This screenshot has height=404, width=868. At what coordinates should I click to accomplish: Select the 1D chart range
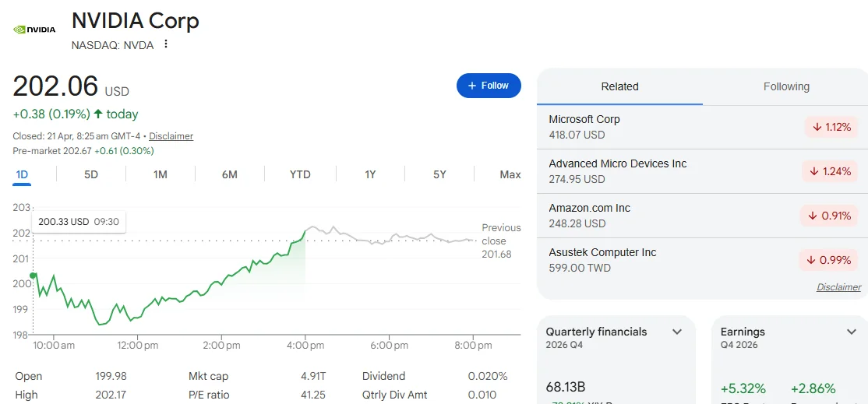[x=22, y=174]
